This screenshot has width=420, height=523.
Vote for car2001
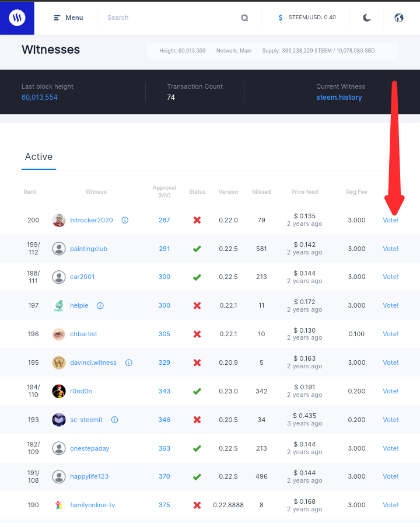point(390,277)
